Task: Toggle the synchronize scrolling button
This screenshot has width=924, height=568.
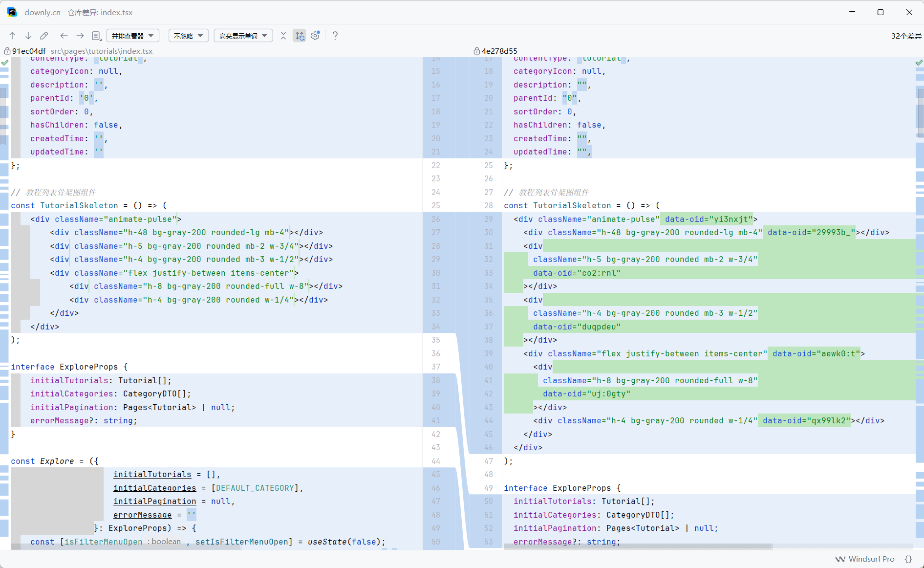Action: tap(300, 36)
